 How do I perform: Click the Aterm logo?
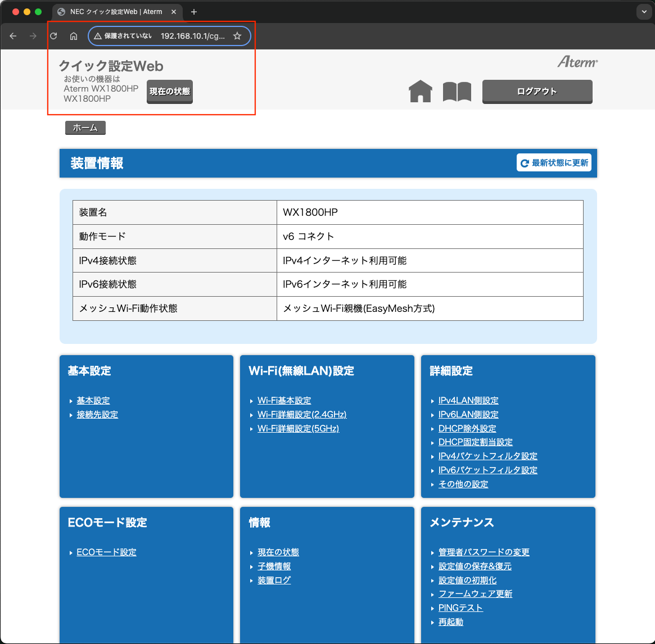[578, 62]
